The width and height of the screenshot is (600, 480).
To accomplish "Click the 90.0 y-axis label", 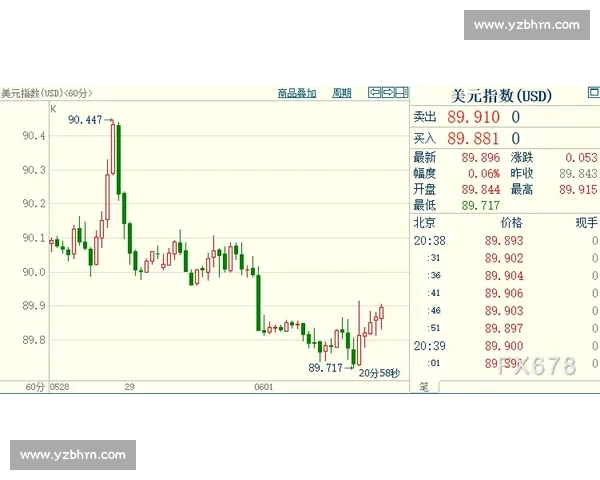I will [x=34, y=272].
